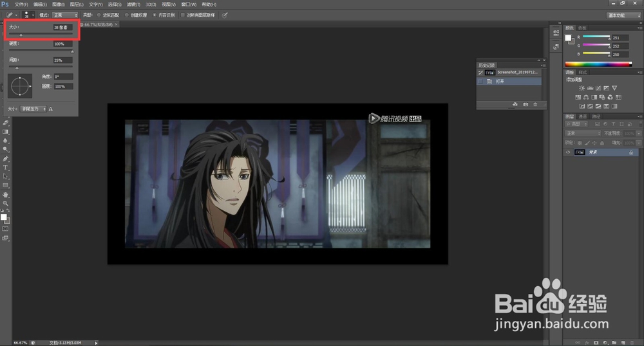The image size is (644, 346).
Task: Add a Color Balance (scales) adjustment
Action: click(586, 97)
